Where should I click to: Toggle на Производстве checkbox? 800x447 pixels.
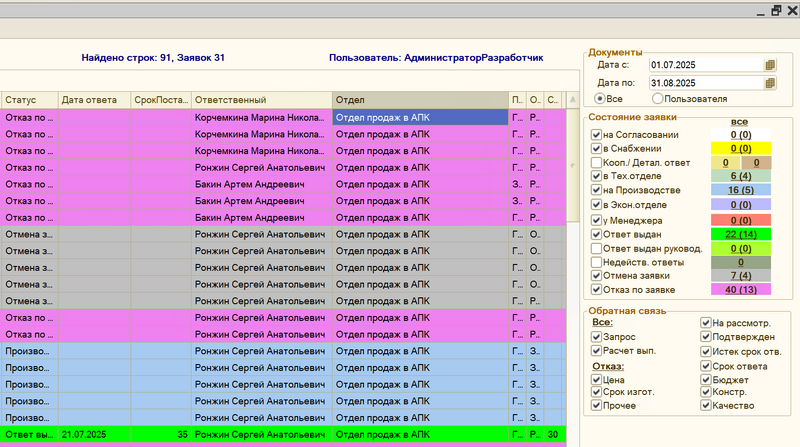596,190
